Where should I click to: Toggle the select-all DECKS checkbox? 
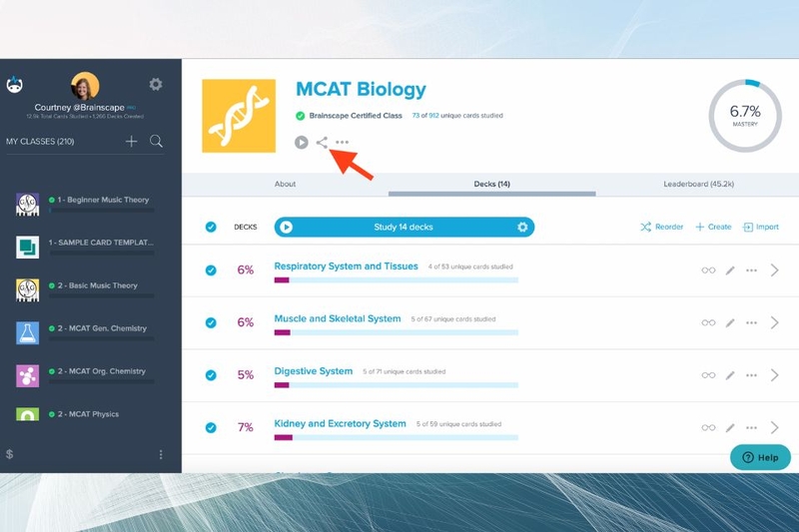[211, 227]
